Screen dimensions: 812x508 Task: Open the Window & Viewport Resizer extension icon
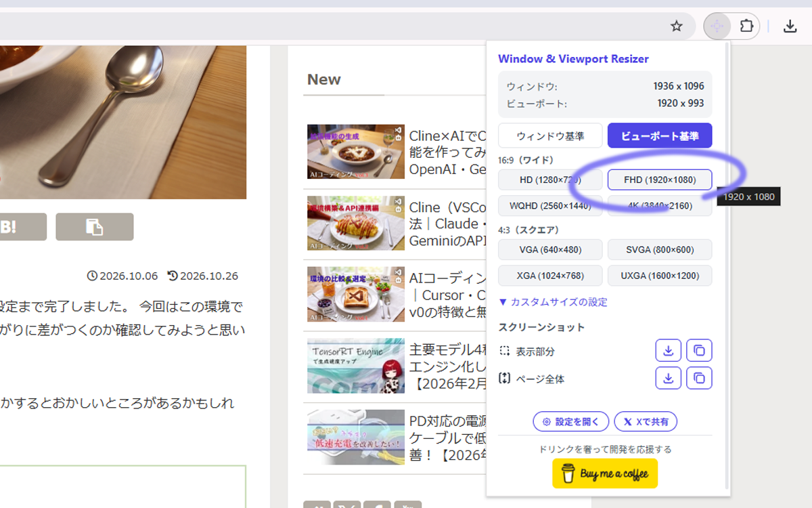coord(717,26)
